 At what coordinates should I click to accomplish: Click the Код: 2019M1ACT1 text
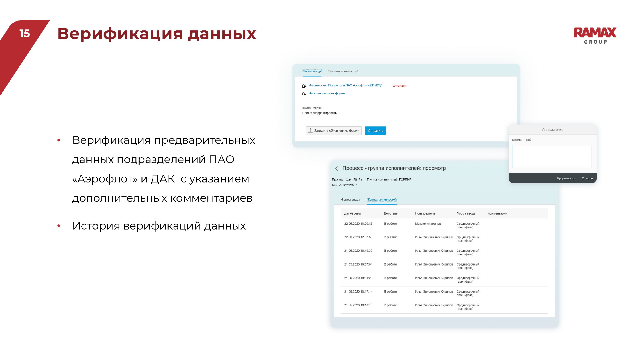[x=345, y=185]
